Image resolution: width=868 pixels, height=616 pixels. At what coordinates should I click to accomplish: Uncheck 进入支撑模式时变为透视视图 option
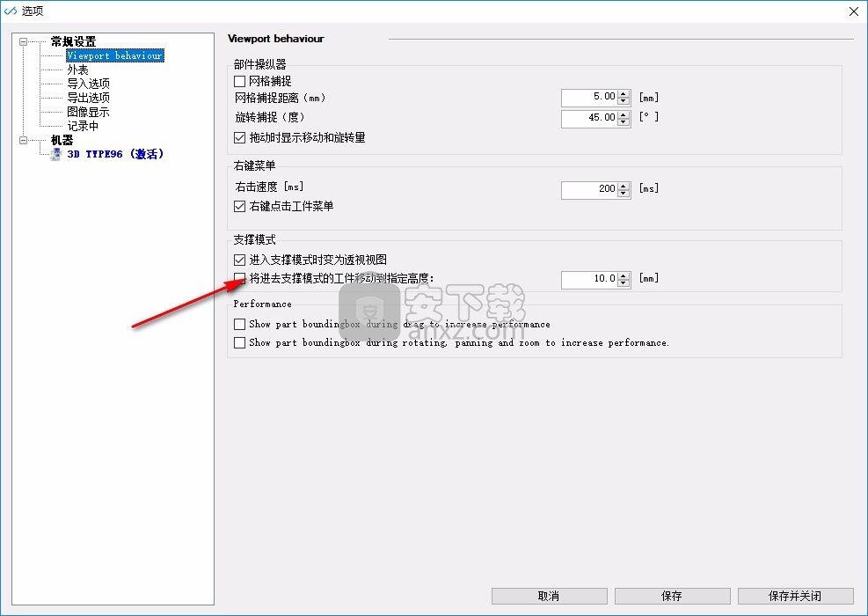(x=239, y=260)
